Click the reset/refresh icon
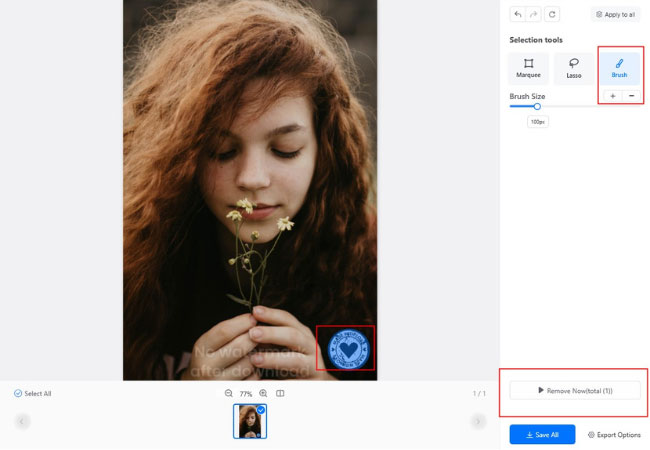650x450 pixels. pos(552,14)
